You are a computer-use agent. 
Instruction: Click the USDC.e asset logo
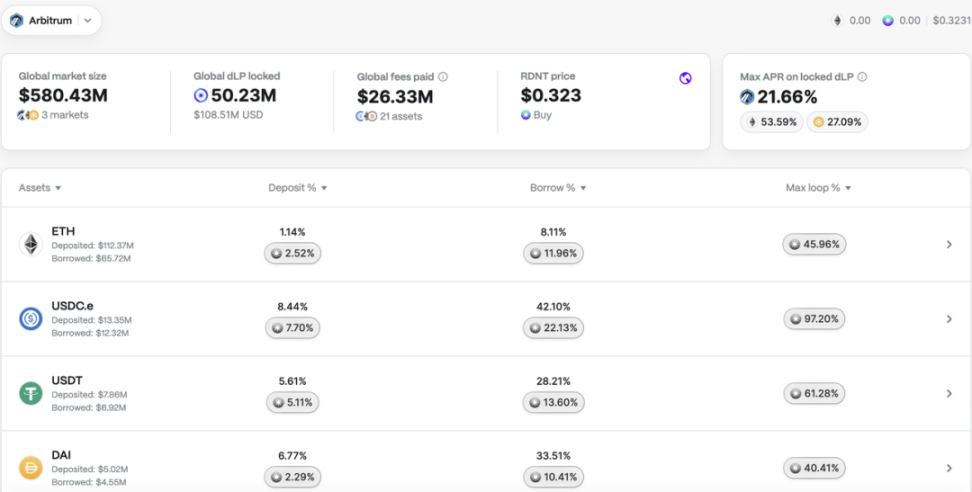30,318
